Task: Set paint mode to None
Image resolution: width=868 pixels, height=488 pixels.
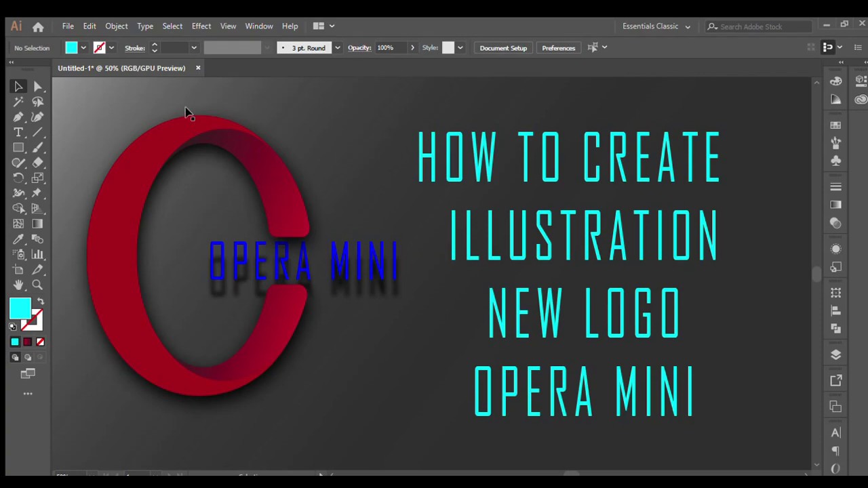Action: (40, 342)
